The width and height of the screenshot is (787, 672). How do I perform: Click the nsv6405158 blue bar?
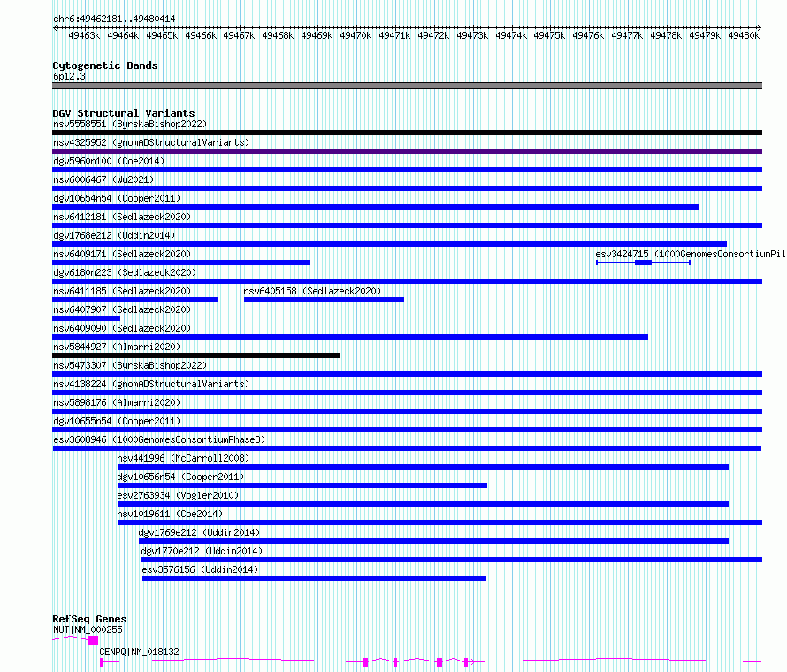[x=324, y=300]
